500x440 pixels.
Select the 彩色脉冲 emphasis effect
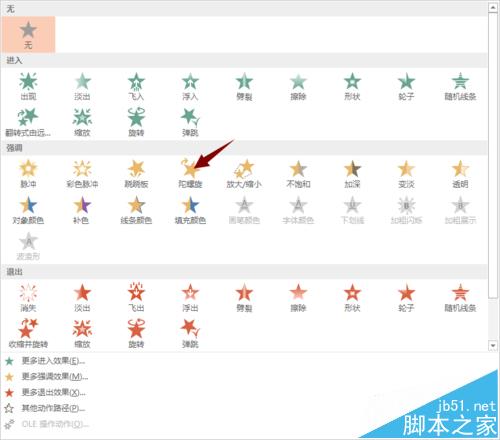point(82,174)
